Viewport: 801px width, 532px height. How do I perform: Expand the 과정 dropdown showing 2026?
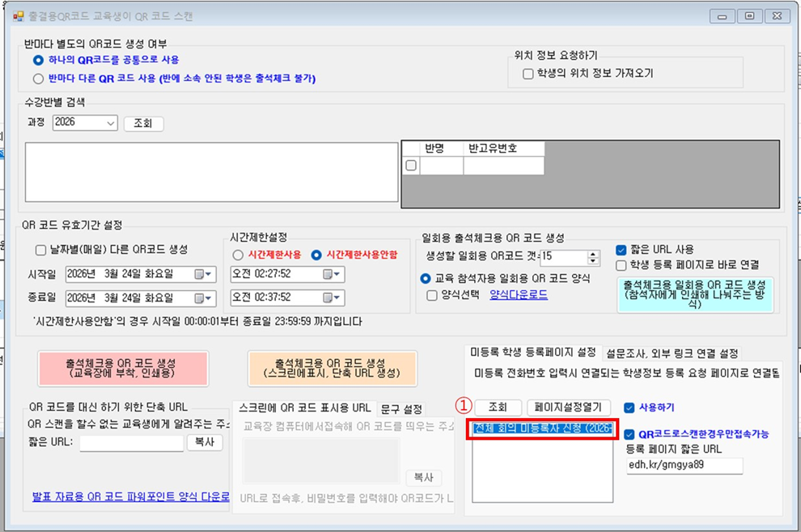(x=109, y=123)
